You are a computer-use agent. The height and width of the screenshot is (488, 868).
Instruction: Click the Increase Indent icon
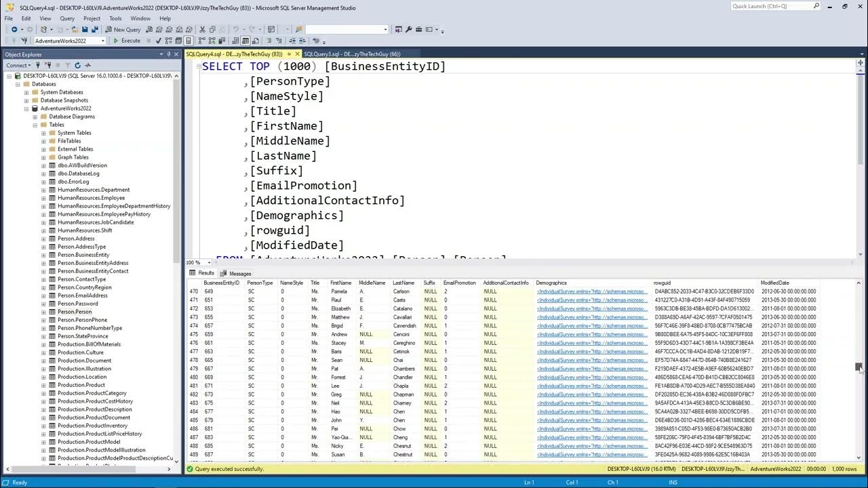click(302, 41)
